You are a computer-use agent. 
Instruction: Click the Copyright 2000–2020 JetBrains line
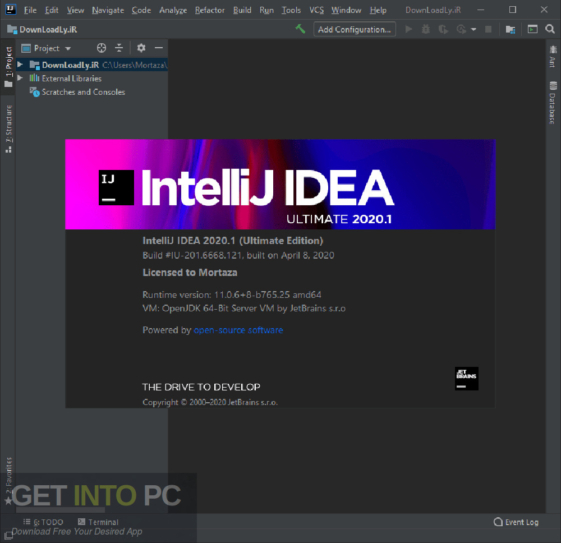pyautogui.click(x=210, y=402)
